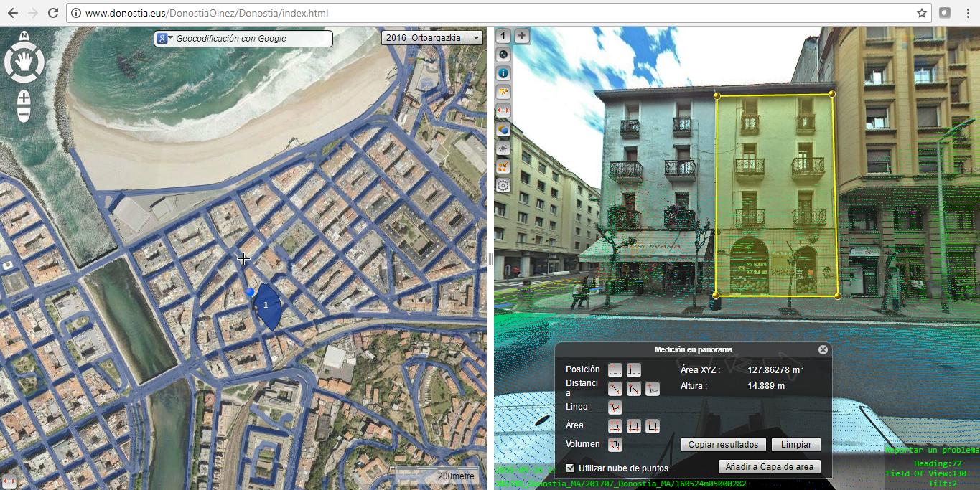Pick the first Área measurement icon
Image resolution: width=980 pixels, height=490 pixels.
click(615, 426)
